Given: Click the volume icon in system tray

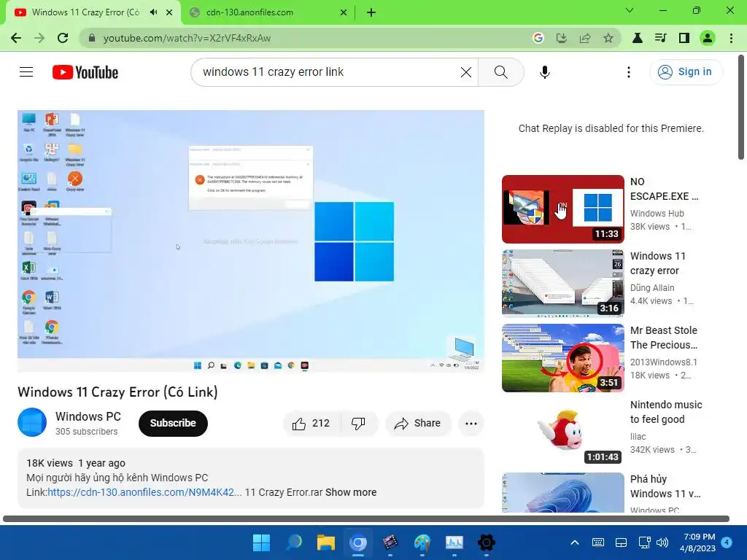Looking at the screenshot, I should pos(662,542).
